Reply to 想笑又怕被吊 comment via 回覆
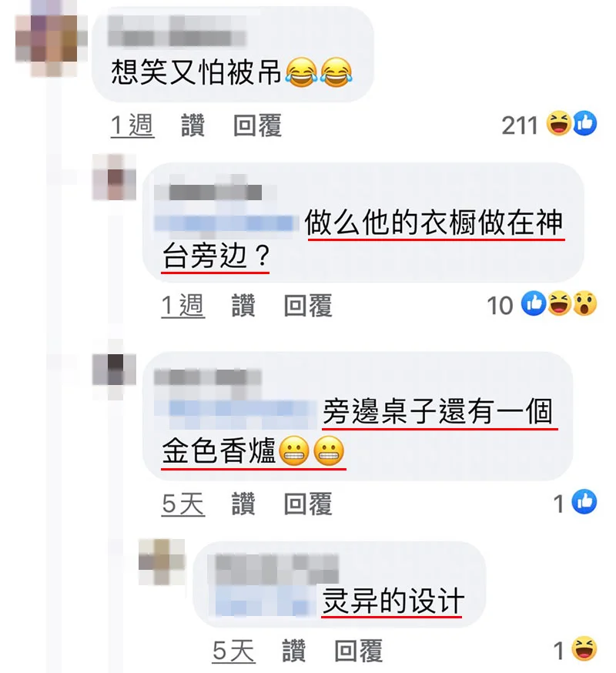The image size is (616, 673). point(257,126)
